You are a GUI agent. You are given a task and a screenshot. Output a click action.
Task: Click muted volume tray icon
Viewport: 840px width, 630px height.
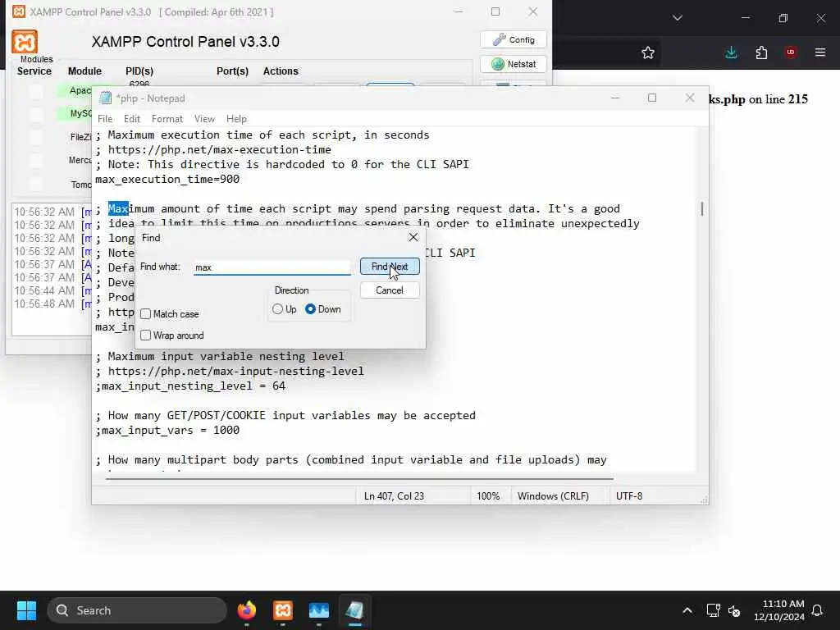pos(734,610)
